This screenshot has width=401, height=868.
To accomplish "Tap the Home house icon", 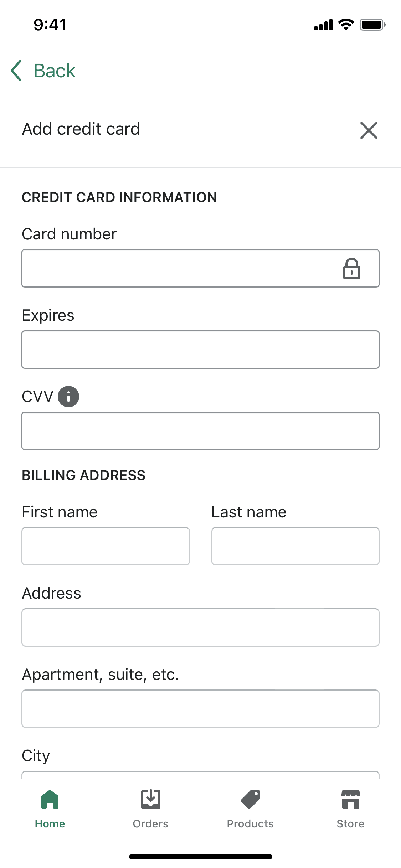I will 50,800.
